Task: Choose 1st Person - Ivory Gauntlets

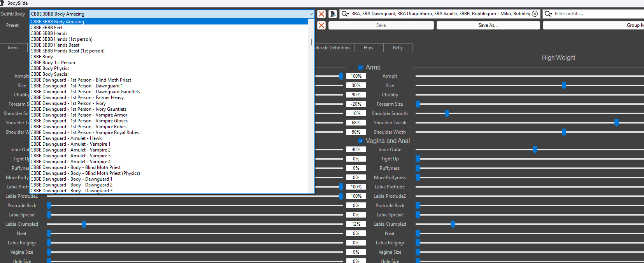Action: (x=169, y=109)
